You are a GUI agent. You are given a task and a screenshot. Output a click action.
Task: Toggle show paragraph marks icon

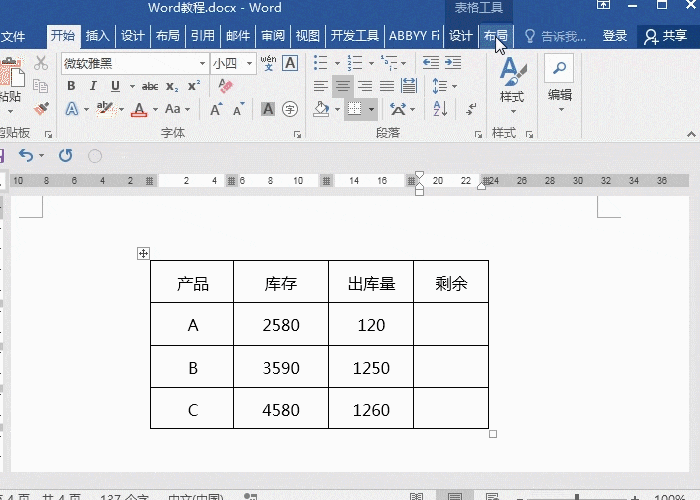pyautogui.click(x=471, y=109)
